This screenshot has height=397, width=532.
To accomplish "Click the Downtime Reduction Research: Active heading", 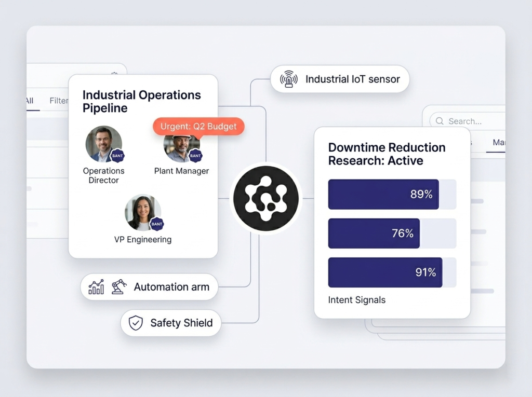I will pyautogui.click(x=387, y=154).
